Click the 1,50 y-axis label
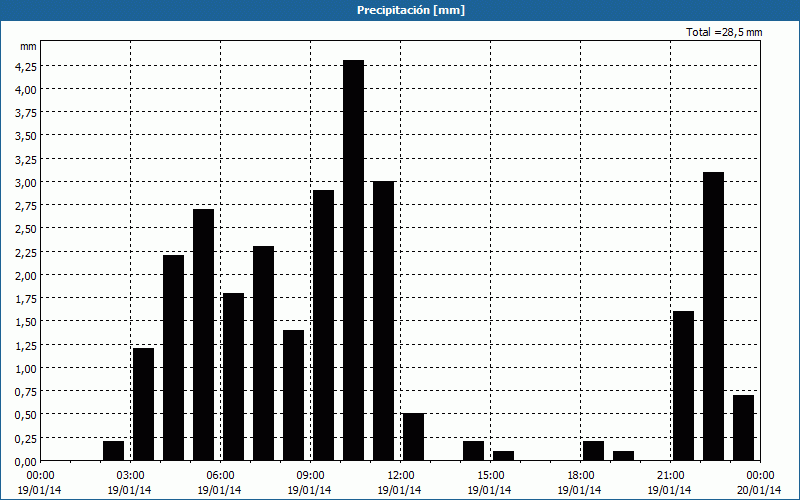This screenshot has width=800, height=500. pyautogui.click(x=26, y=321)
